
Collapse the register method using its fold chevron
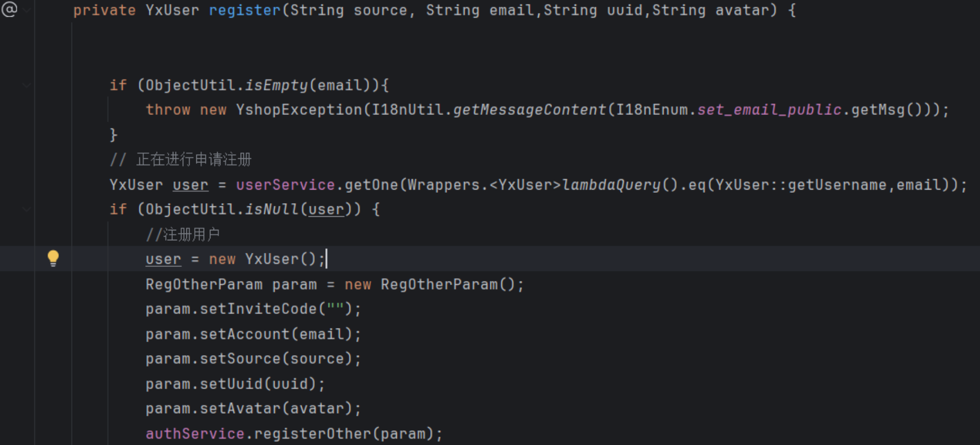(26, 10)
